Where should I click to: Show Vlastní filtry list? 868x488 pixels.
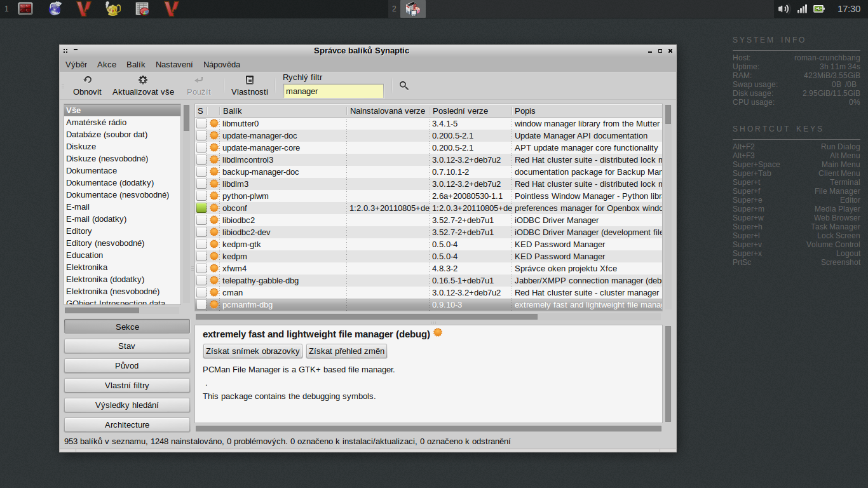[127, 386]
